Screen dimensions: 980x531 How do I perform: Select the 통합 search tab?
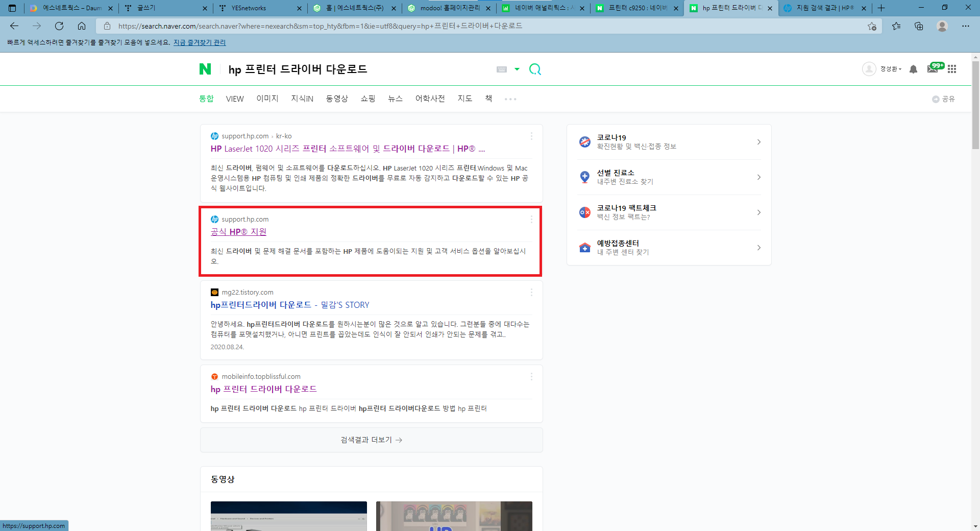206,99
